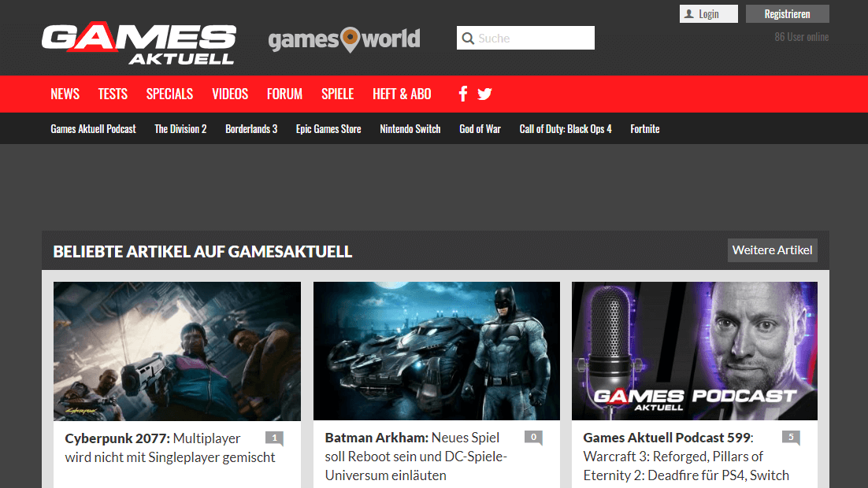Open the Nintendo Switch topic link
The width and height of the screenshot is (868, 488).
410,129
